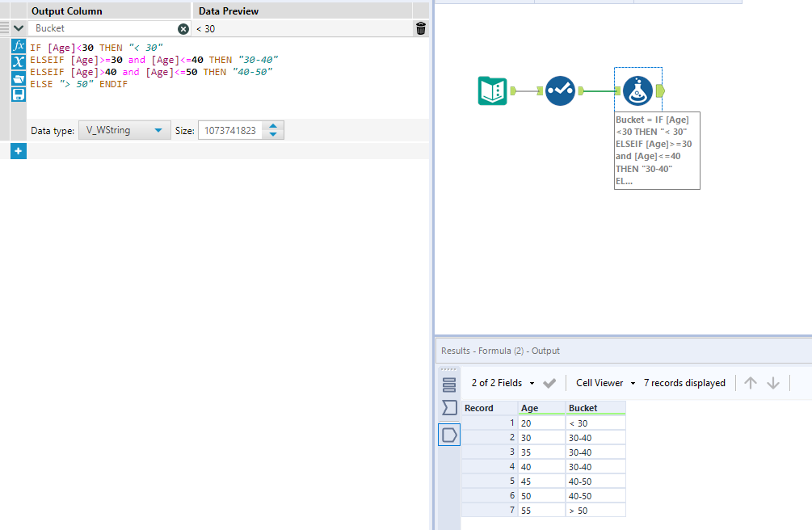
Task: Add a new expression with plus button
Action: (18, 151)
